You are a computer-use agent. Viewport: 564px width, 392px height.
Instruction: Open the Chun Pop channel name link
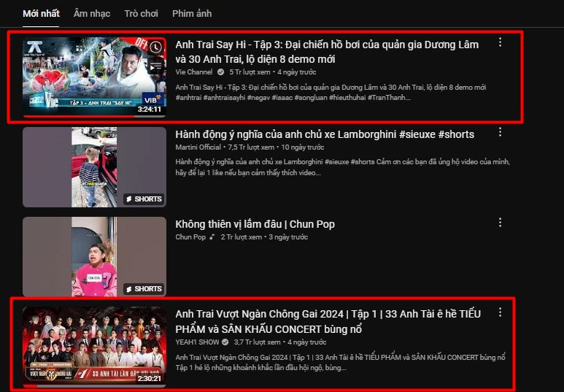pos(190,237)
